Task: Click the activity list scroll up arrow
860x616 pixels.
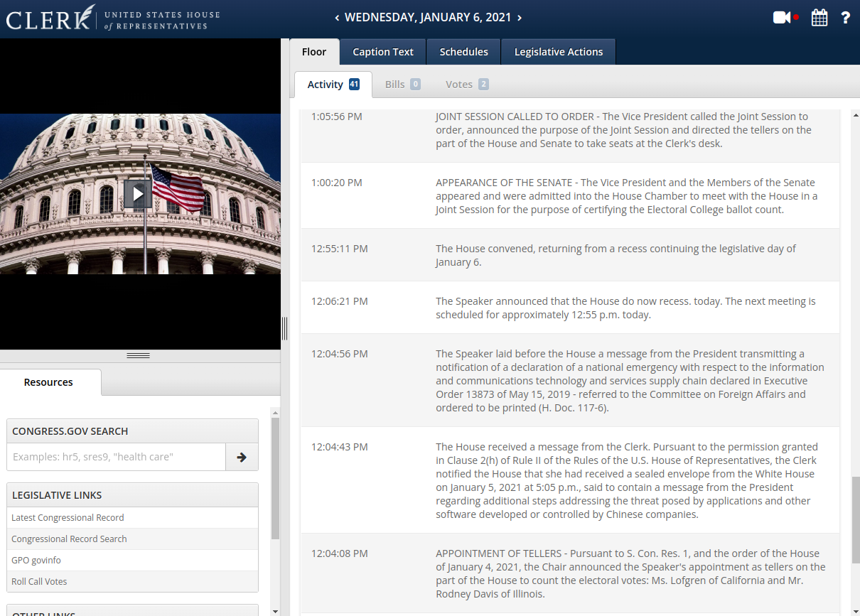Action: (x=856, y=115)
